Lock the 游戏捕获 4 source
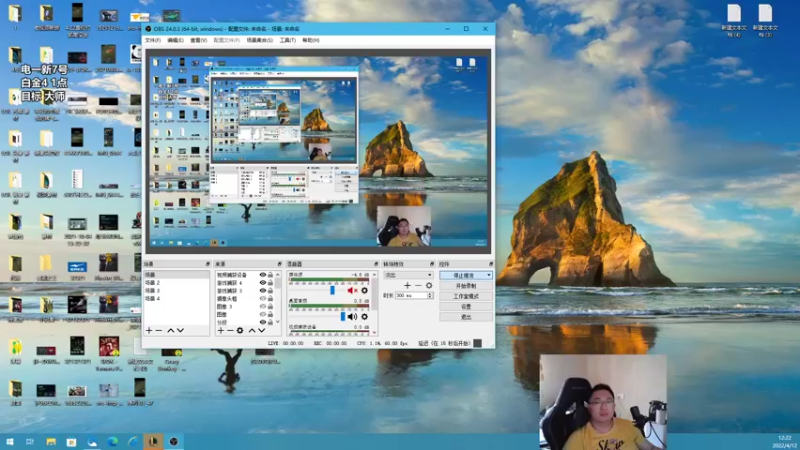800x450 pixels. pos(270,283)
